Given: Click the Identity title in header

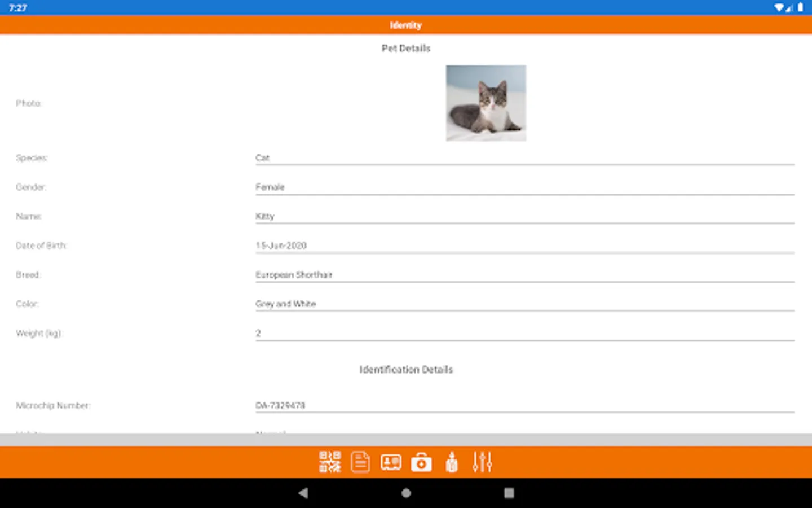Looking at the screenshot, I should [406, 25].
